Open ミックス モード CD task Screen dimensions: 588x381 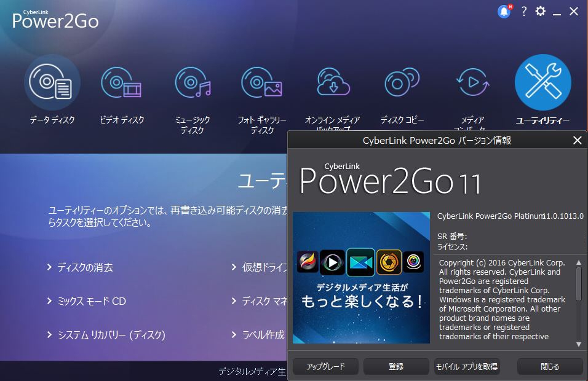click(92, 301)
